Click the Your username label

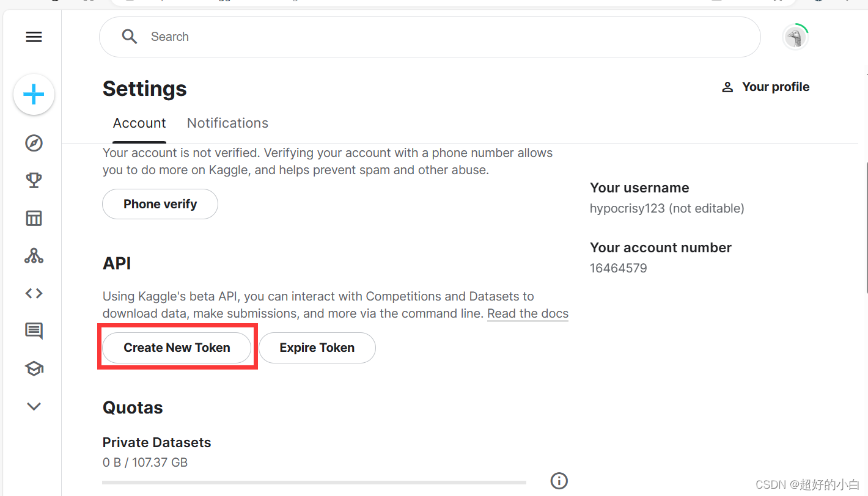pyautogui.click(x=639, y=188)
